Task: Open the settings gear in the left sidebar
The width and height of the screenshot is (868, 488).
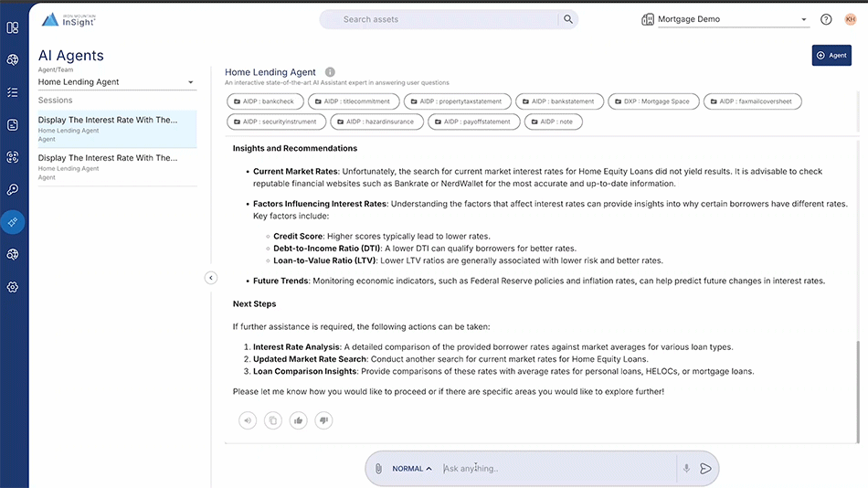Action: point(13,287)
